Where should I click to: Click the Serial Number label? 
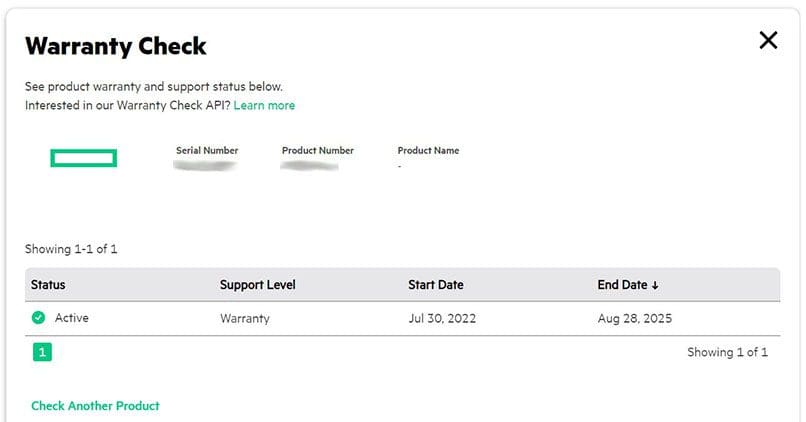207,151
